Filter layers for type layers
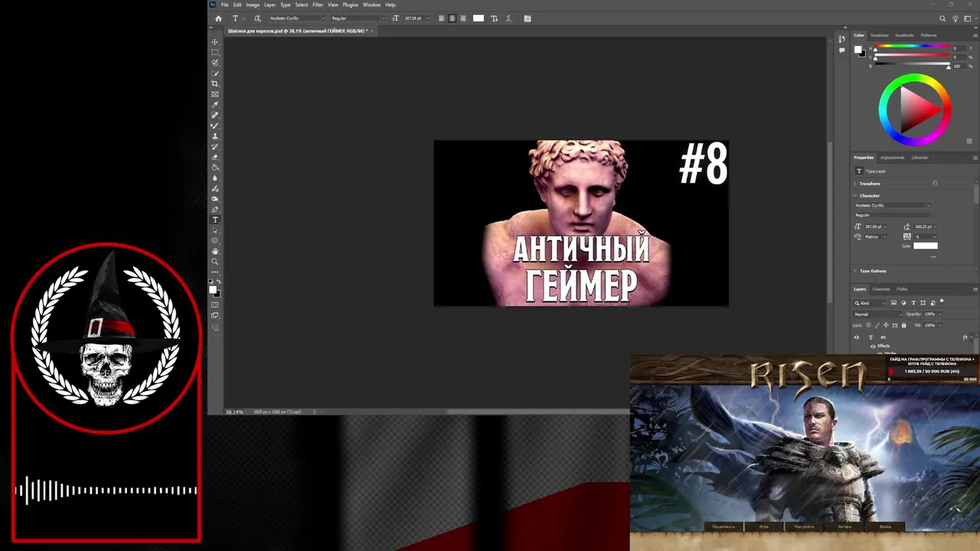This screenshot has height=551, width=980. click(913, 303)
